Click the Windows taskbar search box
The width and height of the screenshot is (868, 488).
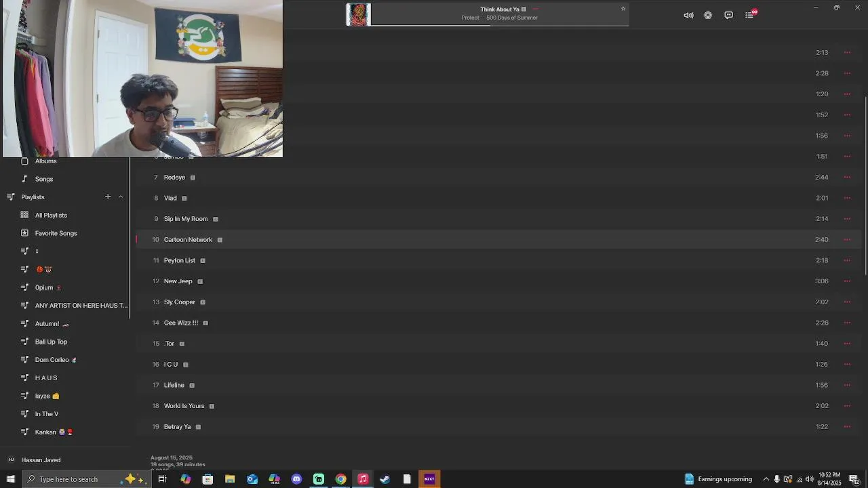point(85,479)
